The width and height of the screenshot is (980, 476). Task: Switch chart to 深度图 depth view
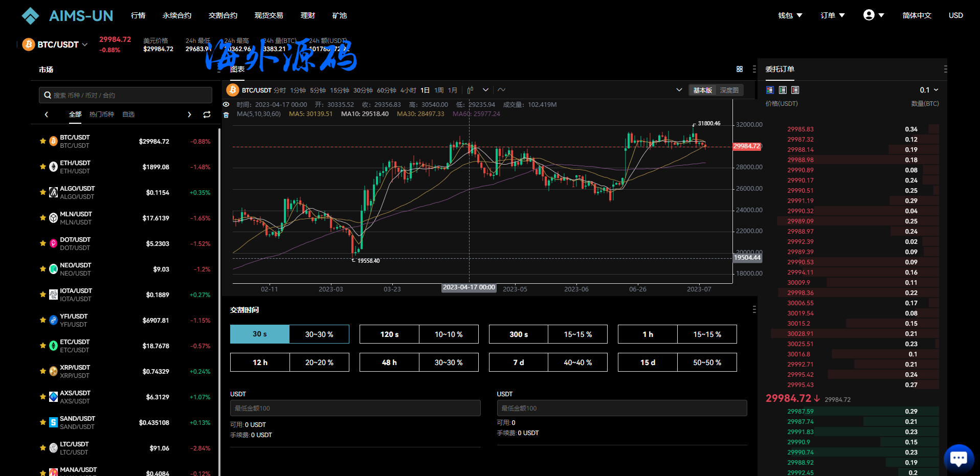729,90
